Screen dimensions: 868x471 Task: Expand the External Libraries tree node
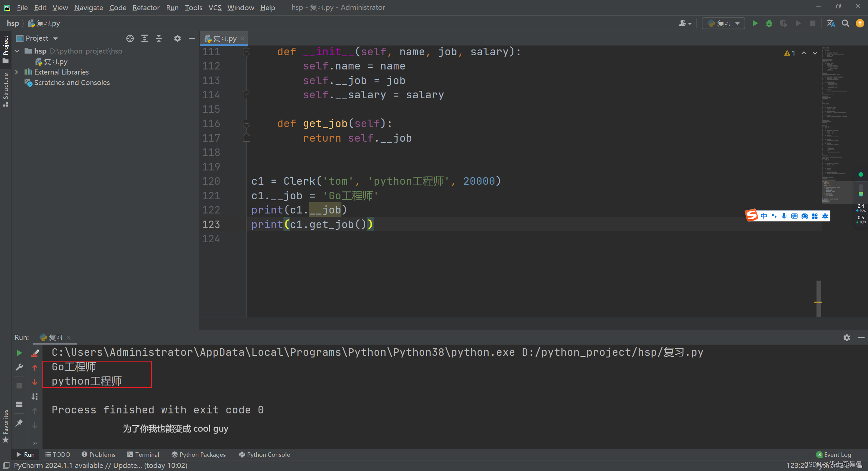pyautogui.click(x=17, y=71)
